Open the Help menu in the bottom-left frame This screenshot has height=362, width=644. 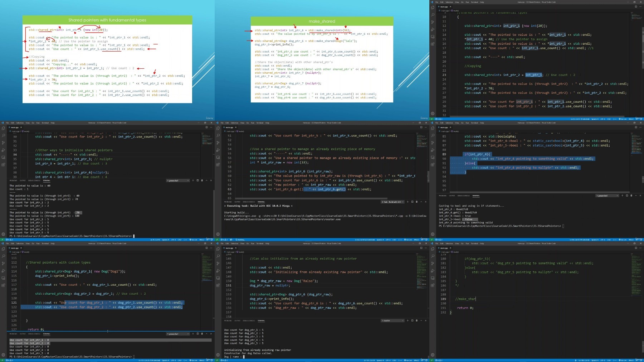[x=53, y=243]
